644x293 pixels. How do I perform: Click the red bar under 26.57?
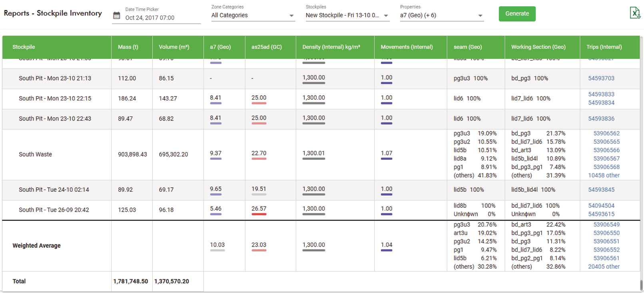[x=259, y=214]
